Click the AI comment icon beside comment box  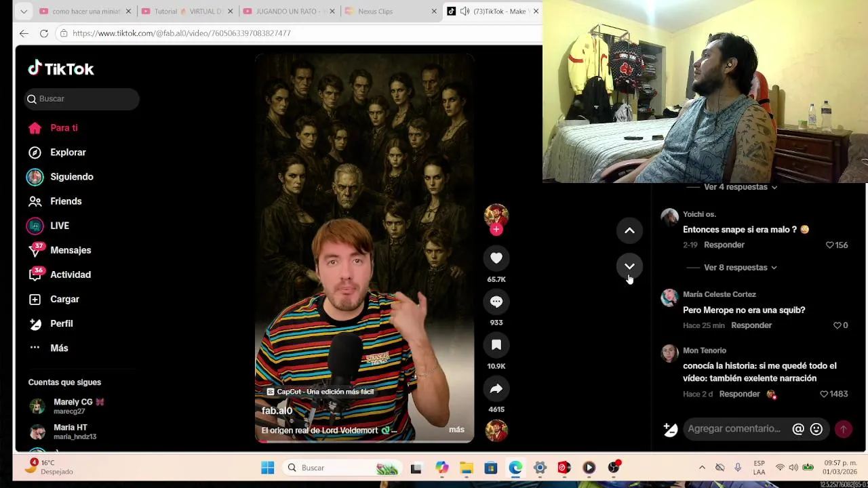[x=670, y=429]
